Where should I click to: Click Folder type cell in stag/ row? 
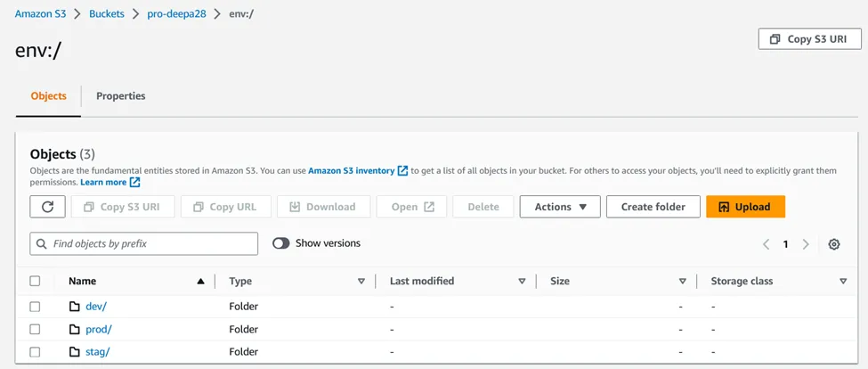(x=244, y=352)
